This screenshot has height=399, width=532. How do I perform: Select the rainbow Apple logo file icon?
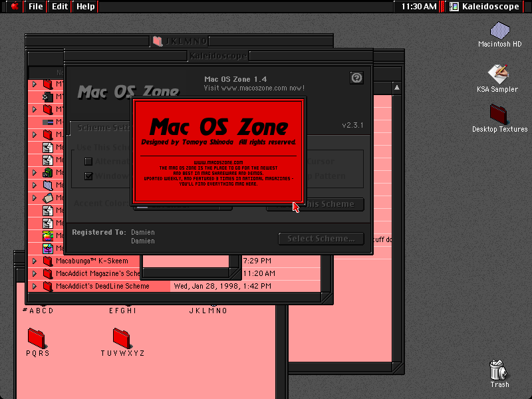coord(48,235)
